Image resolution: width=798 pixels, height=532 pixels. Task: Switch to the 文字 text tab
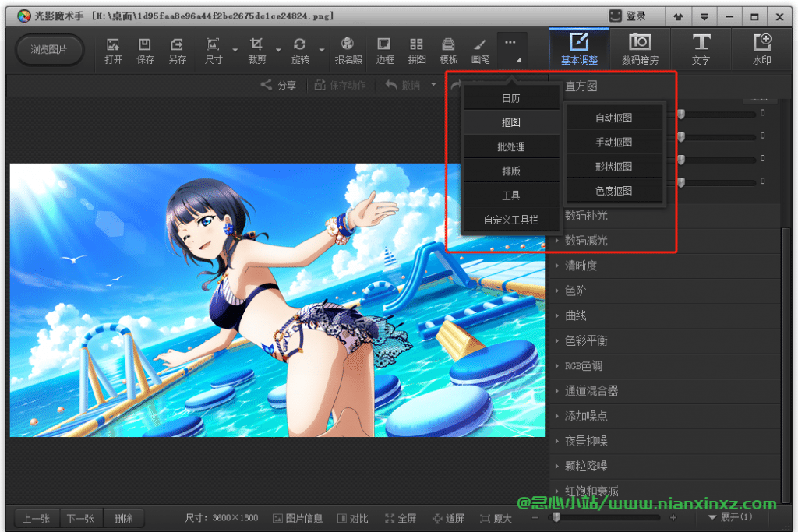[701, 49]
